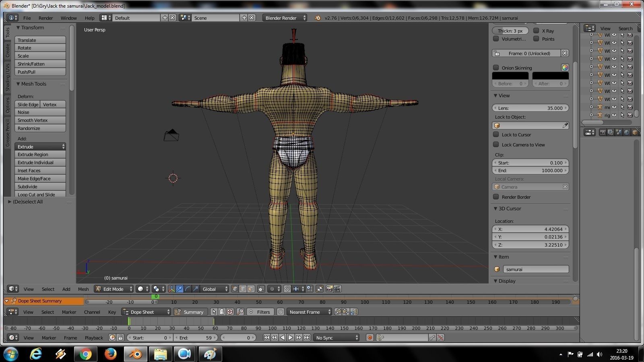
Task: Toggle the Summary button in Dope Sheet
Action: (x=190, y=312)
